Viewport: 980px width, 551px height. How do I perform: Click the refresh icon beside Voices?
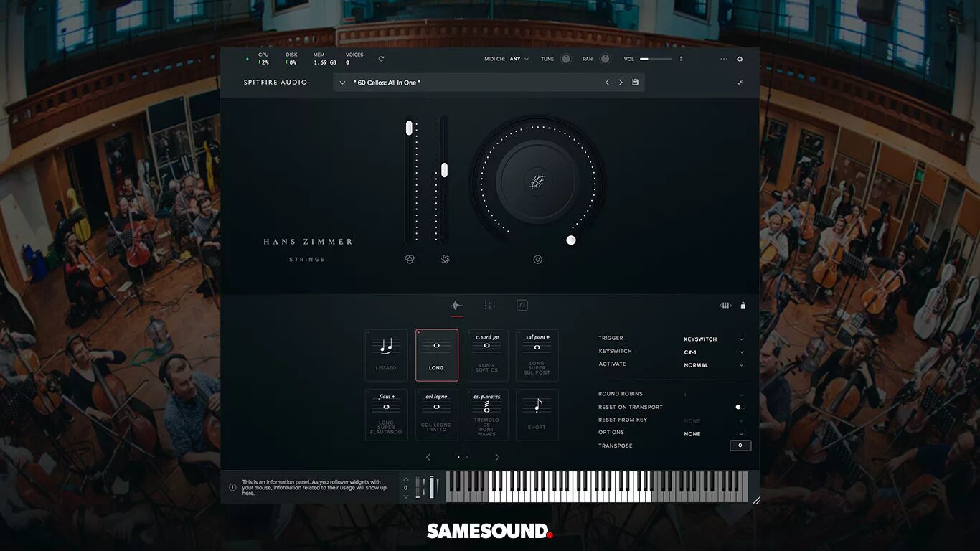point(381,59)
